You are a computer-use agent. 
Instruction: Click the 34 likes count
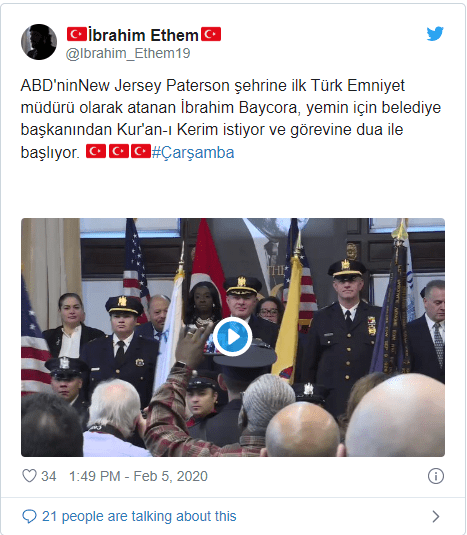tap(48, 476)
